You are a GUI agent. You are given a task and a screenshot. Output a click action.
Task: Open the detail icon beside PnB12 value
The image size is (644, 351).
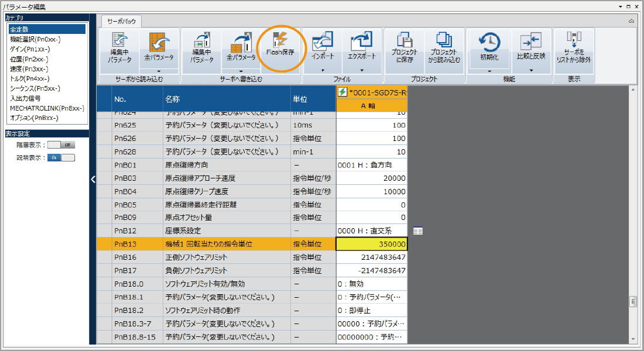[x=417, y=231]
